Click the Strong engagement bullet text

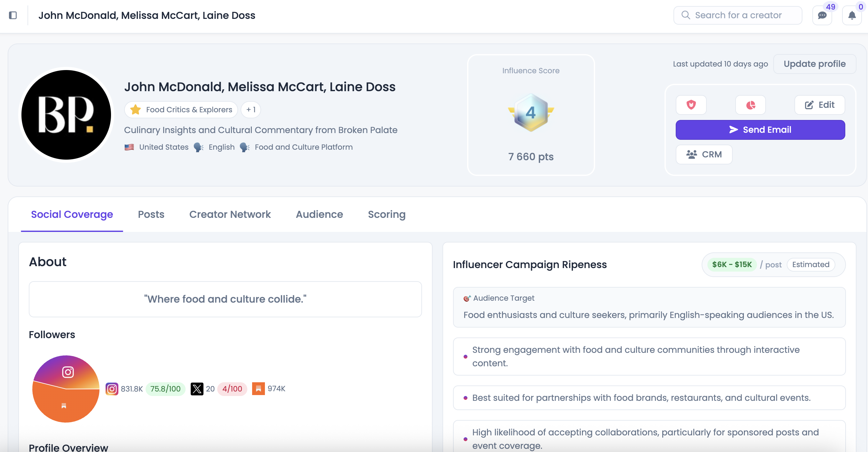click(x=636, y=356)
